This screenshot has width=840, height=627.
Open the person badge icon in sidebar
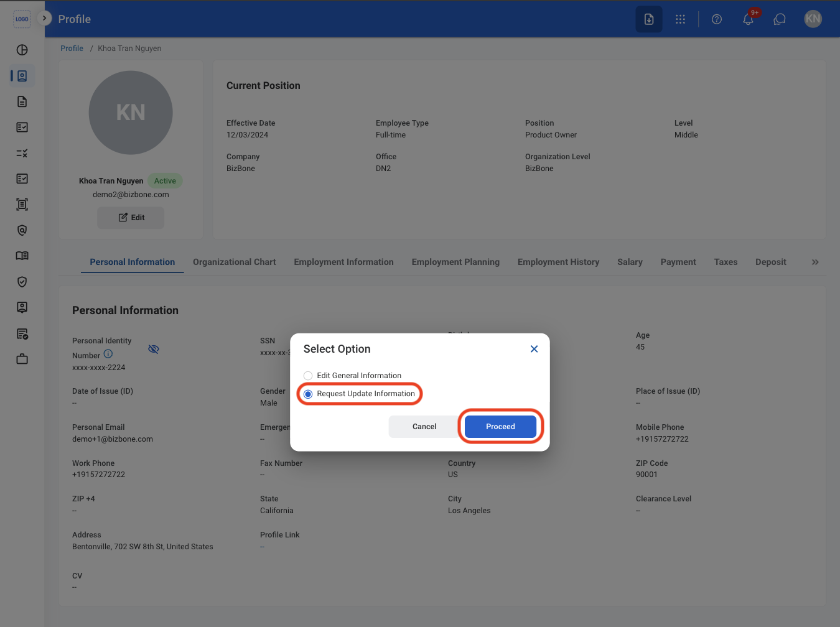click(x=22, y=307)
